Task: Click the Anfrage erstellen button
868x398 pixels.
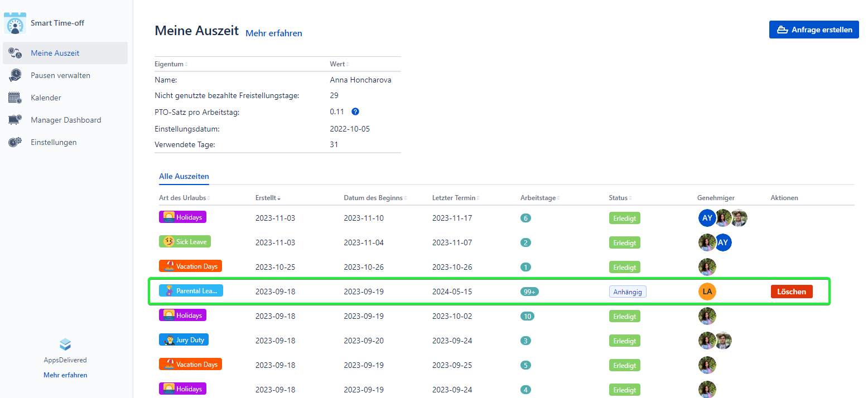Action: (814, 30)
